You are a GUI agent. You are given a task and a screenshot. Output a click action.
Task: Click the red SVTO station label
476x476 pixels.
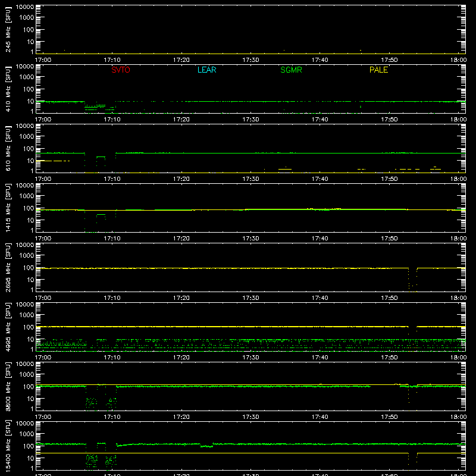click(x=121, y=70)
